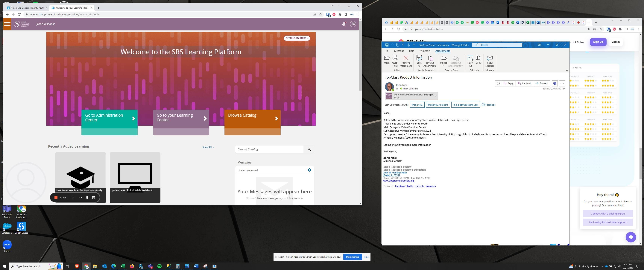Image resolution: width=644 pixels, height=270 pixels.
Task: Click the 'Thank you so much!' suggested reply
Action: coord(438,105)
